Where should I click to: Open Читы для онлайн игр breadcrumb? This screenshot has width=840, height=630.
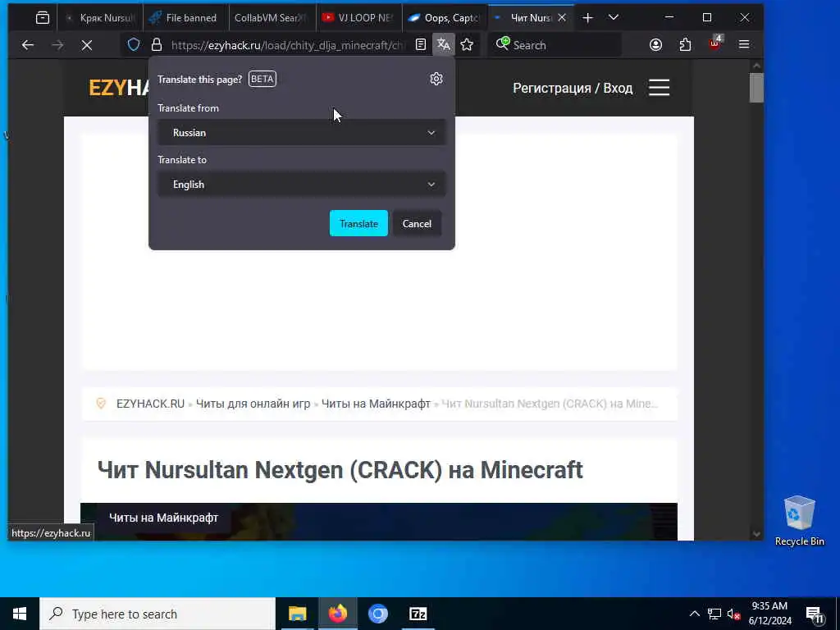[253, 404]
